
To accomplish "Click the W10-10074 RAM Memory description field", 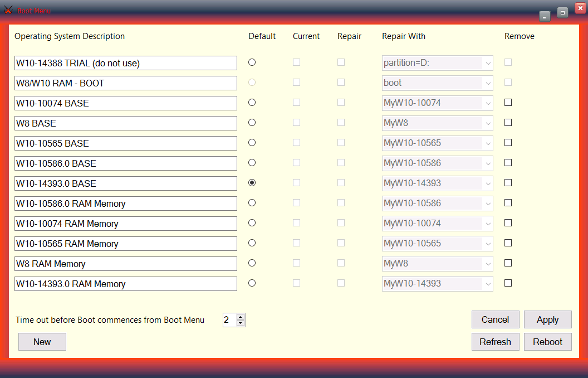I will 126,224.
